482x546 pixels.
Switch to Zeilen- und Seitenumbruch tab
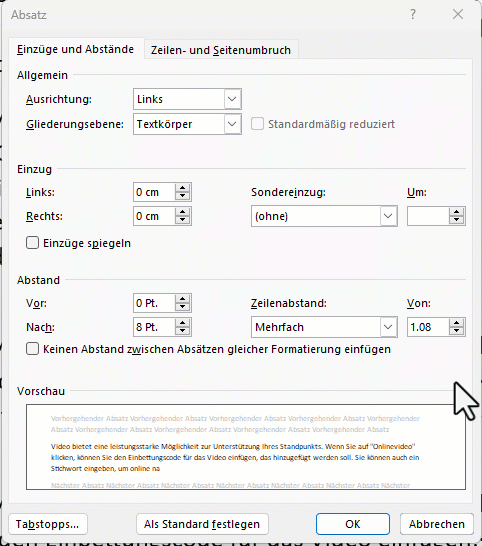221,50
